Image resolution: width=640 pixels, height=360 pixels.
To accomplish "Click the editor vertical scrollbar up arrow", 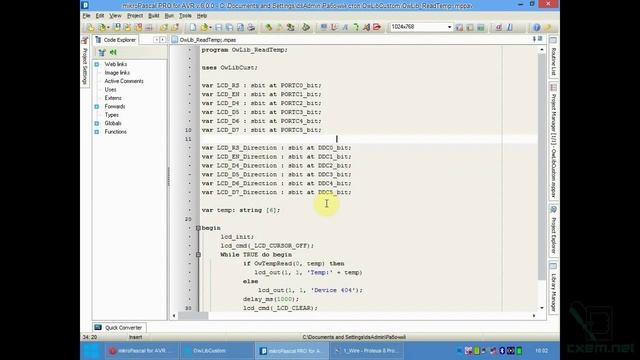I will click(542, 49).
